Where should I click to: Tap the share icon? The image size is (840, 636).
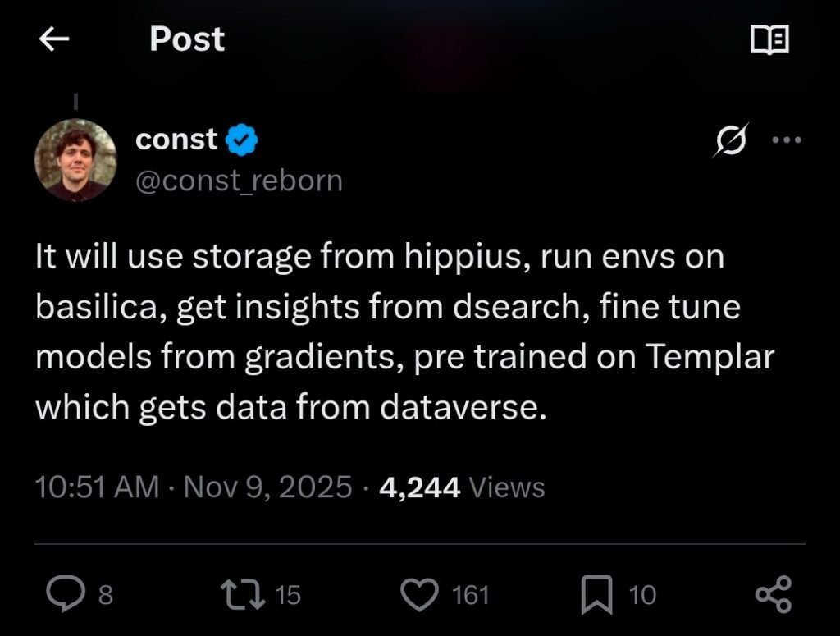tap(773, 594)
